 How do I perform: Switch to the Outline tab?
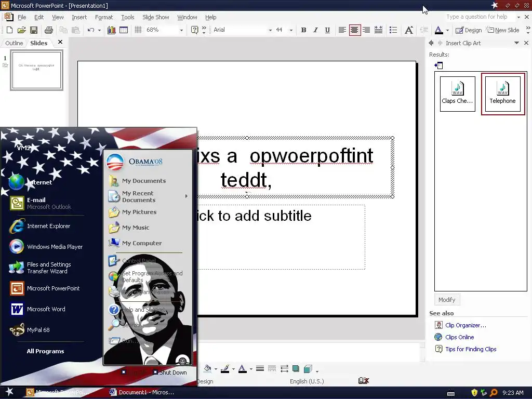click(14, 43)
